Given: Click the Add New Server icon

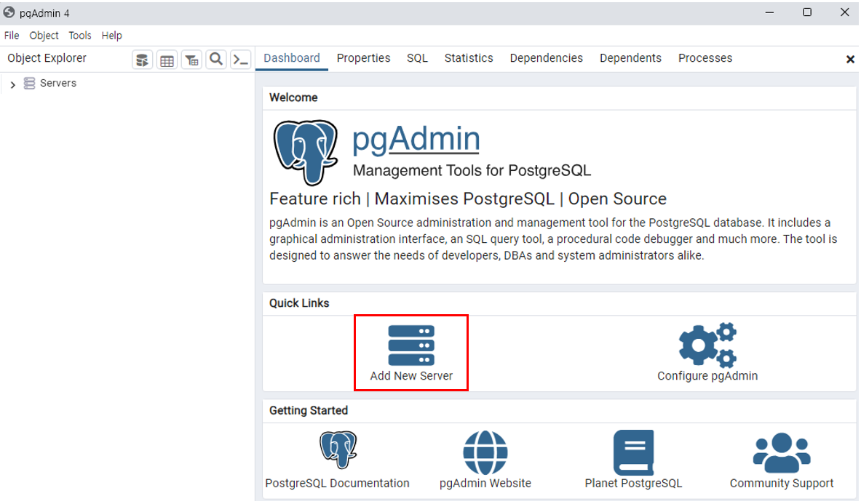Looking at the screenshot, I should [411, 345].
